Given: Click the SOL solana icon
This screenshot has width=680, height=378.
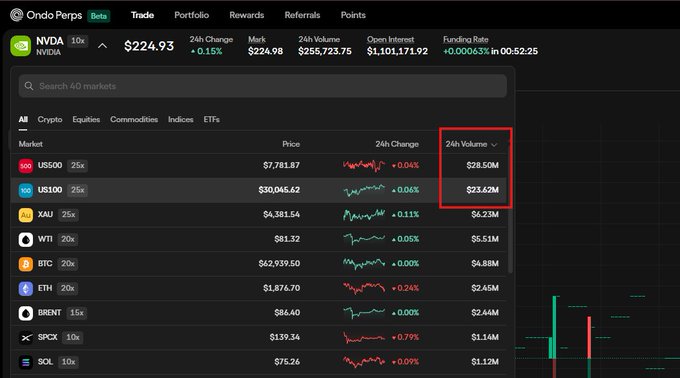Looking at the screenshot, I should coord(26,362).
